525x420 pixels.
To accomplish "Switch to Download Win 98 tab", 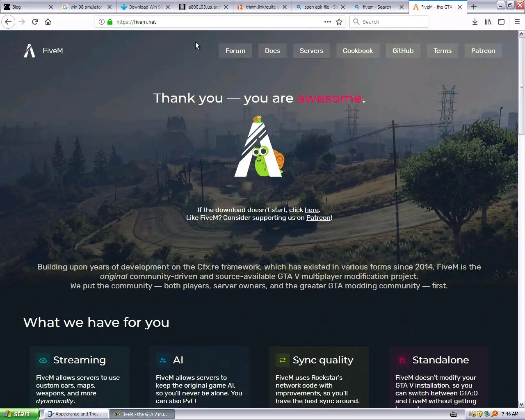I will coord(145,7).
